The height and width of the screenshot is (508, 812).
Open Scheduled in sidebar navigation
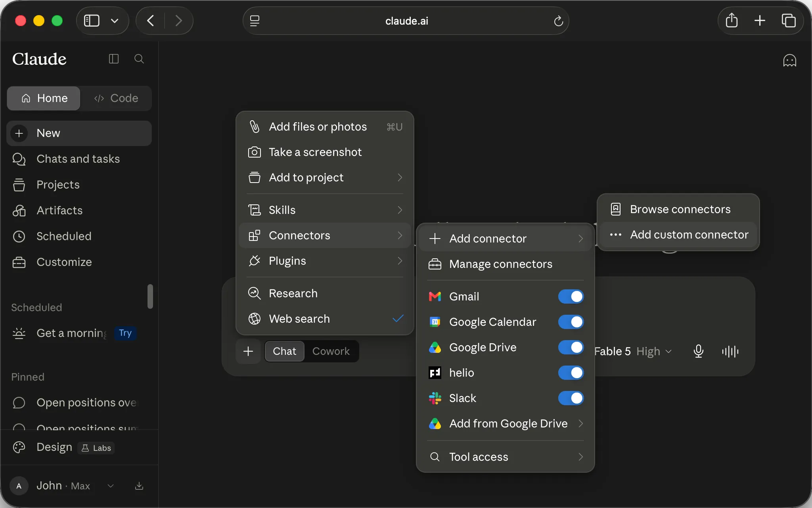(x=79, y=236)
